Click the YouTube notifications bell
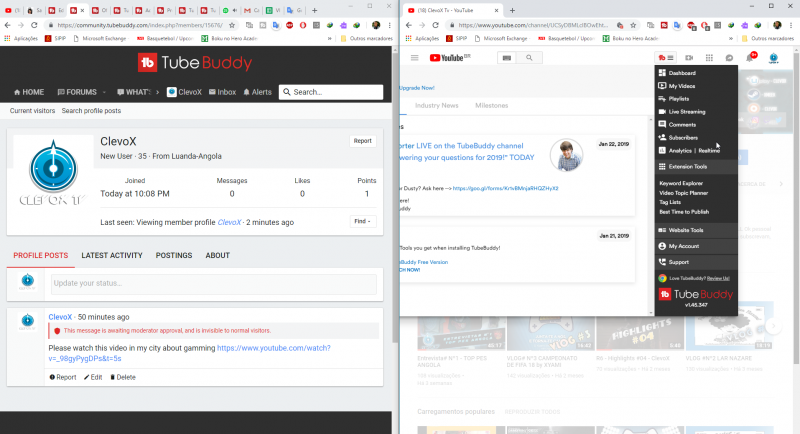800x434 pixels. tap(750, 58)
